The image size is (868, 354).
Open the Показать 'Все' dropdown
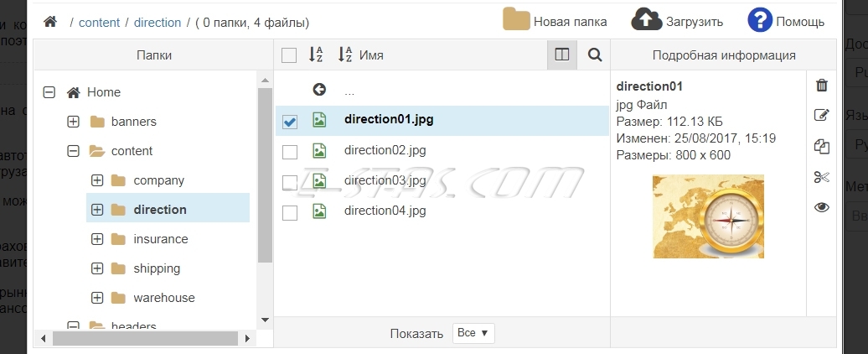click(x=473, y=333)
